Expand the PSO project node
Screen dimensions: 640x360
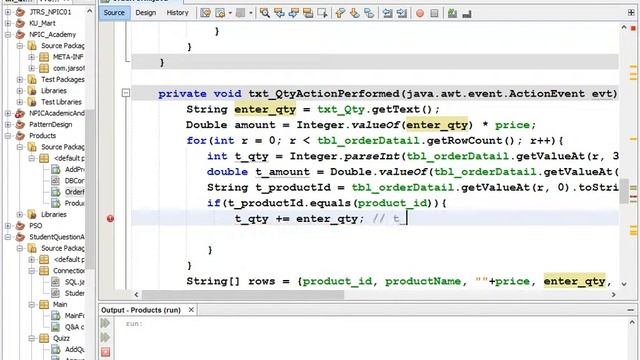coord(8,226)
